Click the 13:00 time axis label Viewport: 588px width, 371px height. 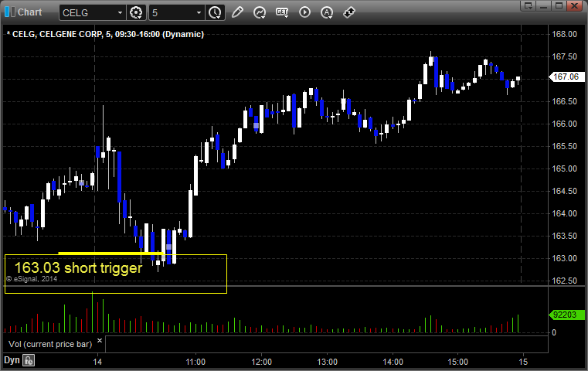(327, 362)
